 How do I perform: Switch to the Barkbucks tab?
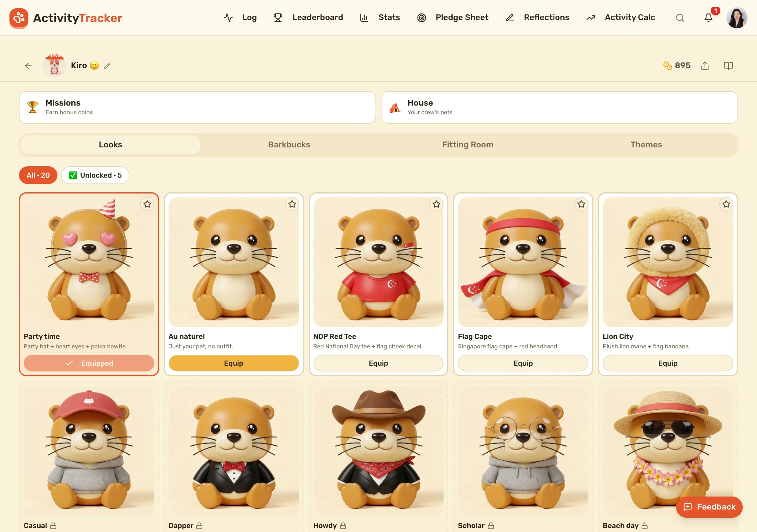289,145
